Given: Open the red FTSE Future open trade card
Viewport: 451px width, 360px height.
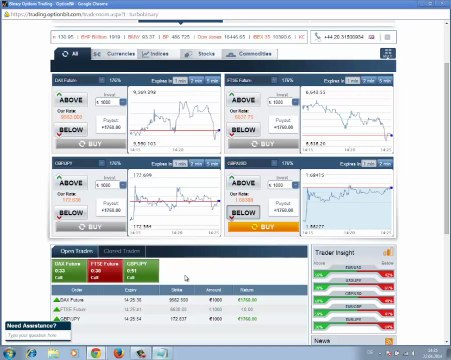Looking at the screenshot, I should (x=105, y=270).
